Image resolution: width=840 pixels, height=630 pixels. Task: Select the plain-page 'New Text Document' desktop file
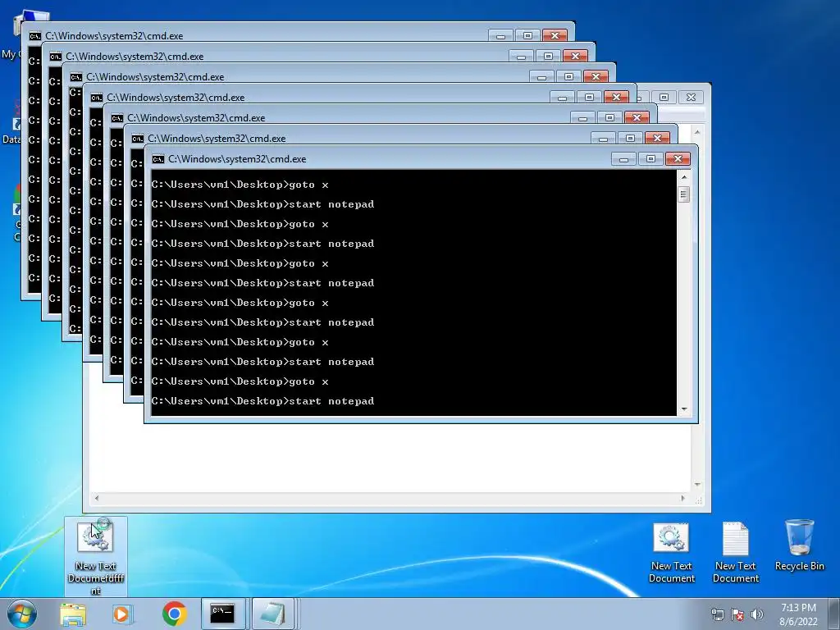[x=736, y=554]
